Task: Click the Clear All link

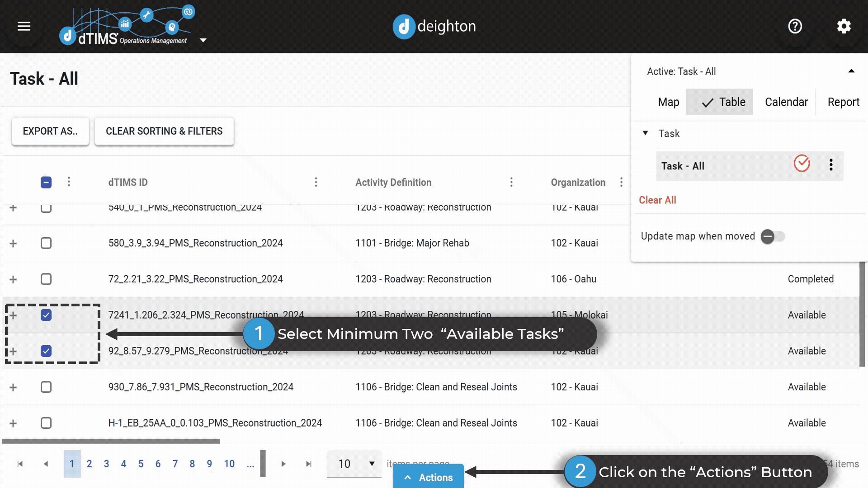Action: 657,200
